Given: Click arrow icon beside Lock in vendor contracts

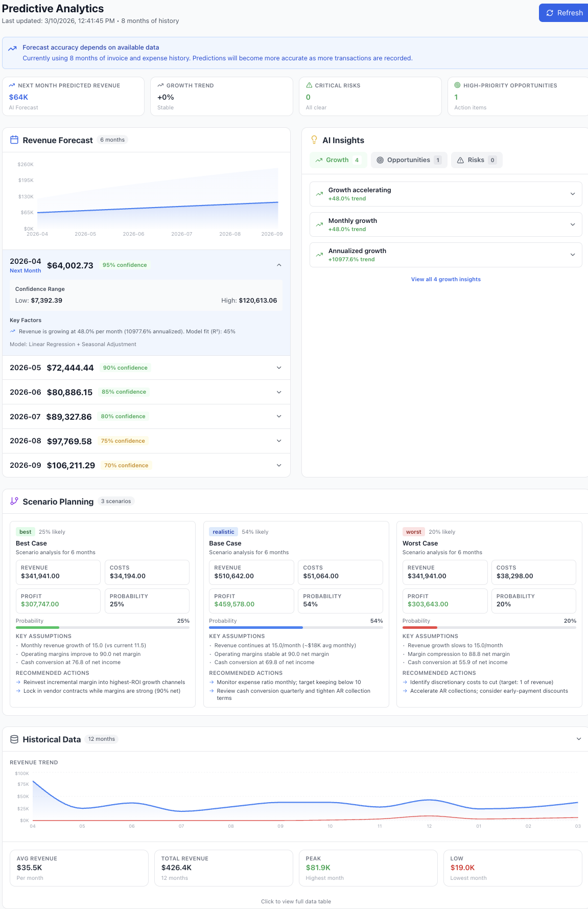Looking at the screenshot, I should (x=18, y=691).
